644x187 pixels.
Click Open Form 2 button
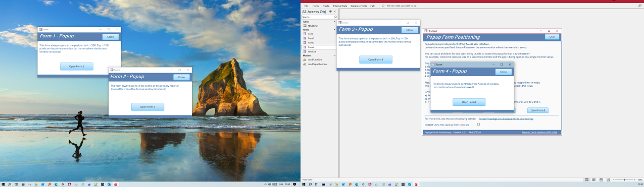tap(77, 66)
